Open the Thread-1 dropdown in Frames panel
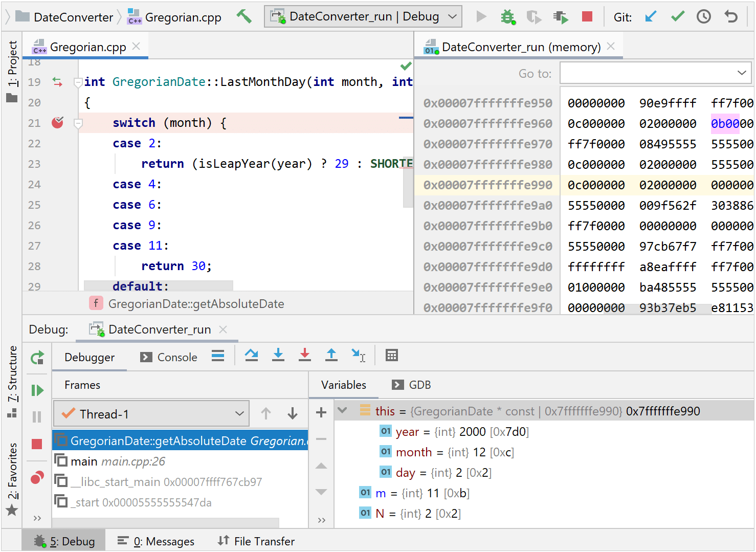The width and height of the screenshot is (756, 552). click(151, 413)
